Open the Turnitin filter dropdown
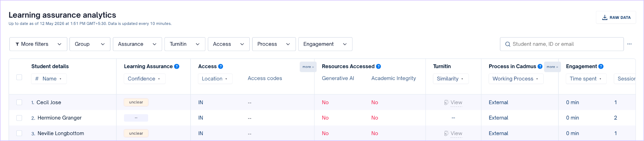 pos(185,44)
